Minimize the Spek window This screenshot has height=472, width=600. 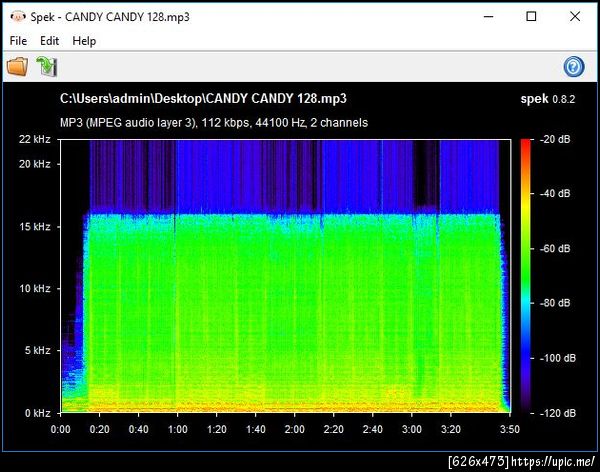(489, 16)
